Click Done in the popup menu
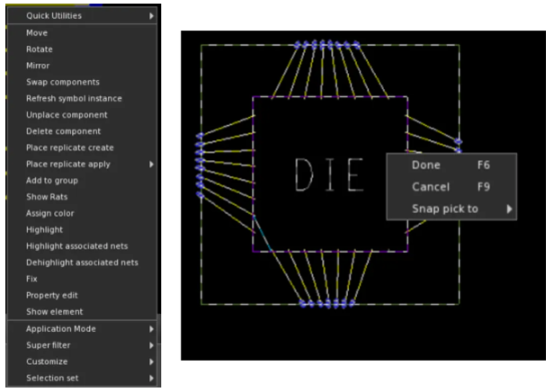 pos(451,165)
